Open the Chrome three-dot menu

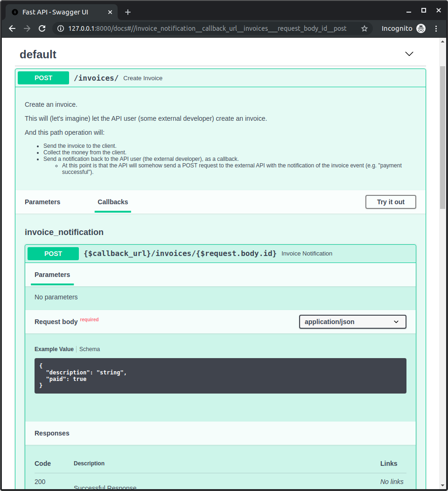(436, 28)
